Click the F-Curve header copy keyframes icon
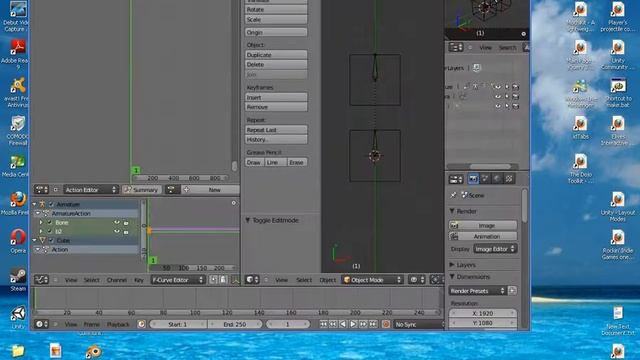640x360 pixels. tap(213, 280)
